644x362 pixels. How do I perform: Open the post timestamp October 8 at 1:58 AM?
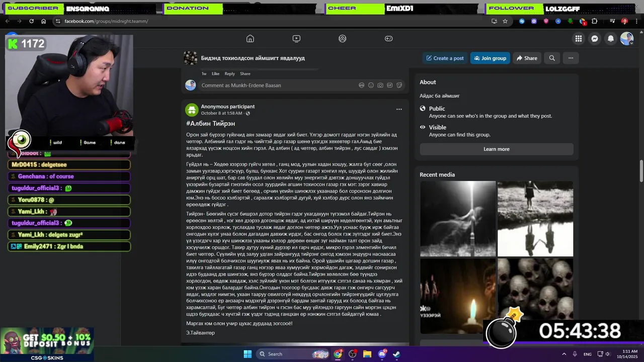point(221,113)
